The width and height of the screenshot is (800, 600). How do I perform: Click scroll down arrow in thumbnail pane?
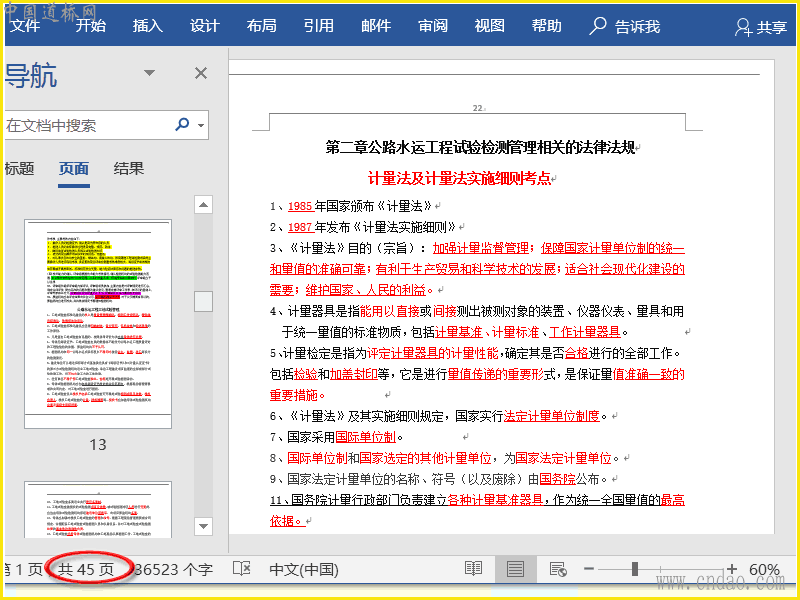203,526
